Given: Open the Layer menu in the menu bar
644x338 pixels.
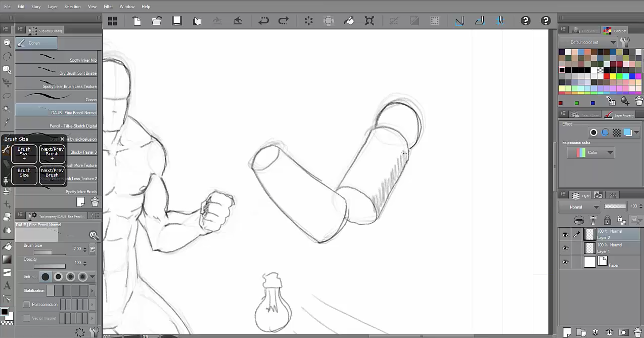Looking at the screenshot, I should 53,7.
